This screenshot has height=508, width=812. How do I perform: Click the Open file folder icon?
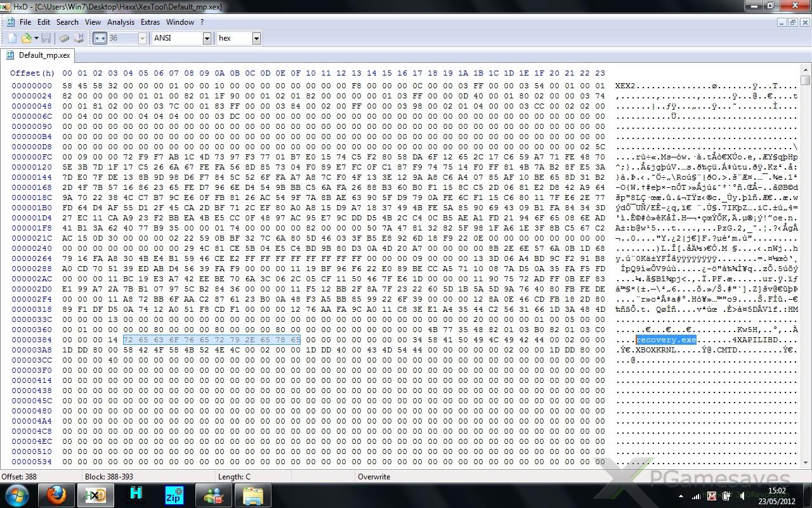[x=25, y=38]
